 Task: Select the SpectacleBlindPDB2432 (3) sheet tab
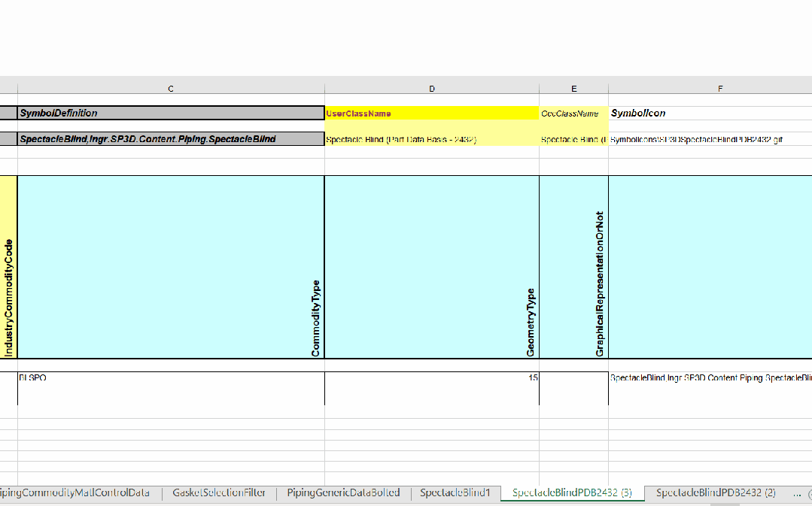click(572, 493)
